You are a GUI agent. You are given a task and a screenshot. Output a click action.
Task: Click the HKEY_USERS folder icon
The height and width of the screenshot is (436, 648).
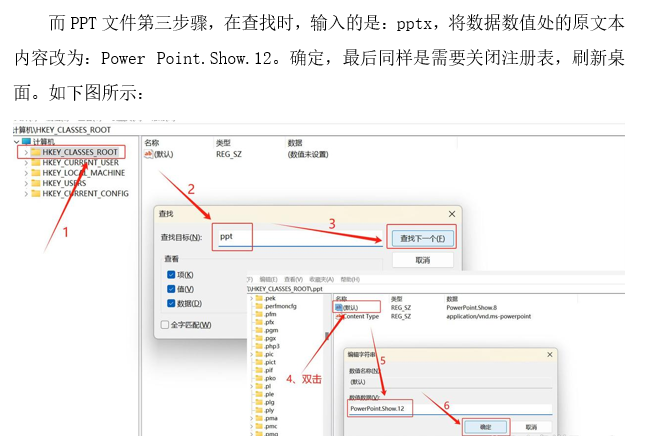click(36, 183)
